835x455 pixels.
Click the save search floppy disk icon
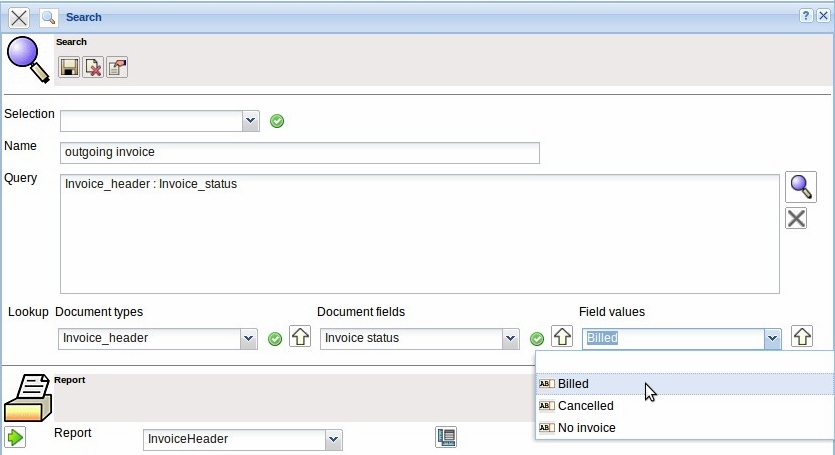click(69, 67)
